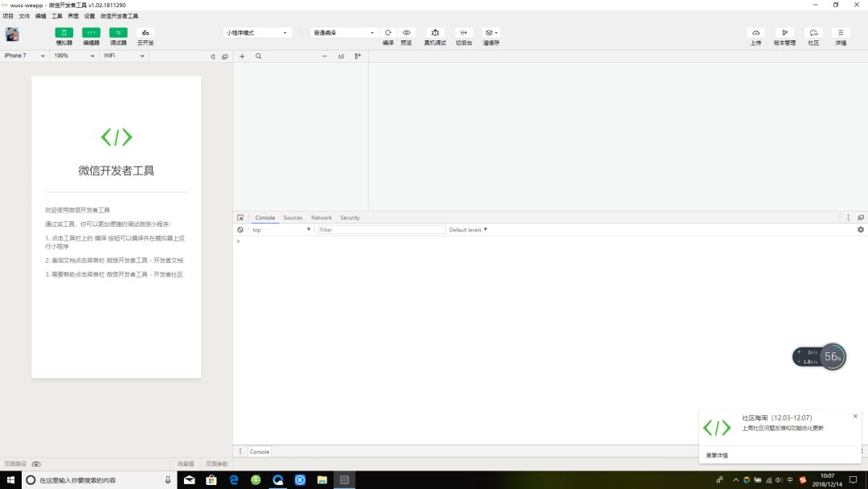
Task: Switch to the Security tab
Action: [x=350, y=218]
